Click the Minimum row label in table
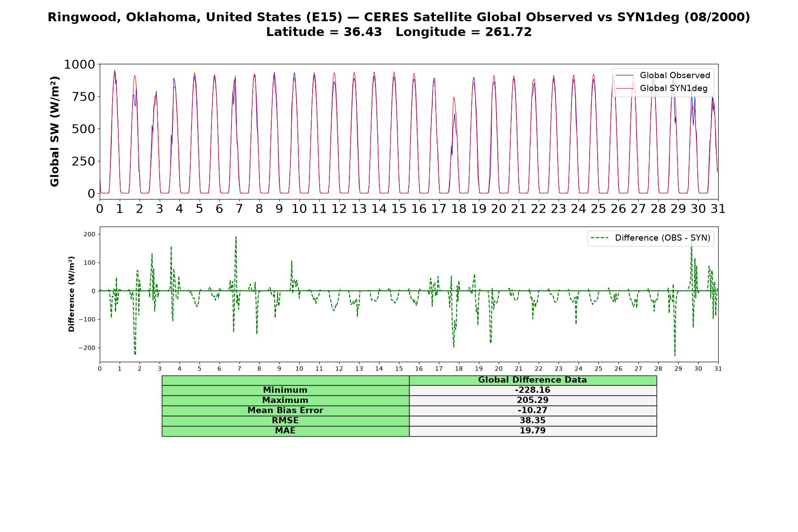 point(286,390)
